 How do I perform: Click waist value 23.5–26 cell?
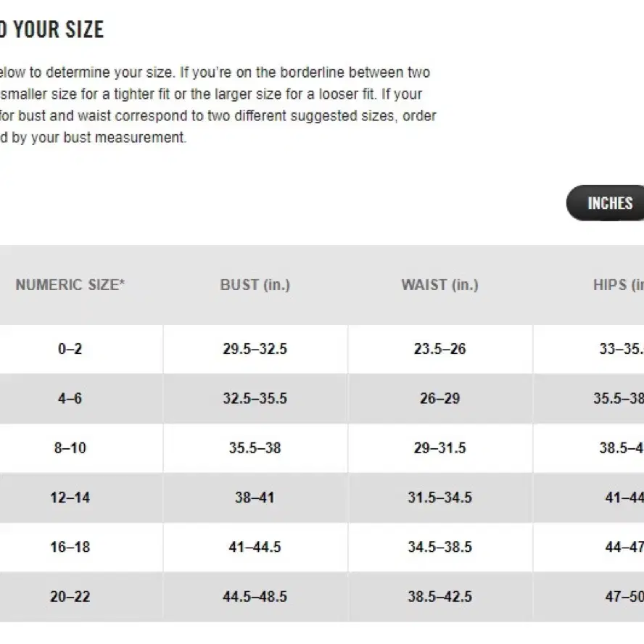[440, 349]
